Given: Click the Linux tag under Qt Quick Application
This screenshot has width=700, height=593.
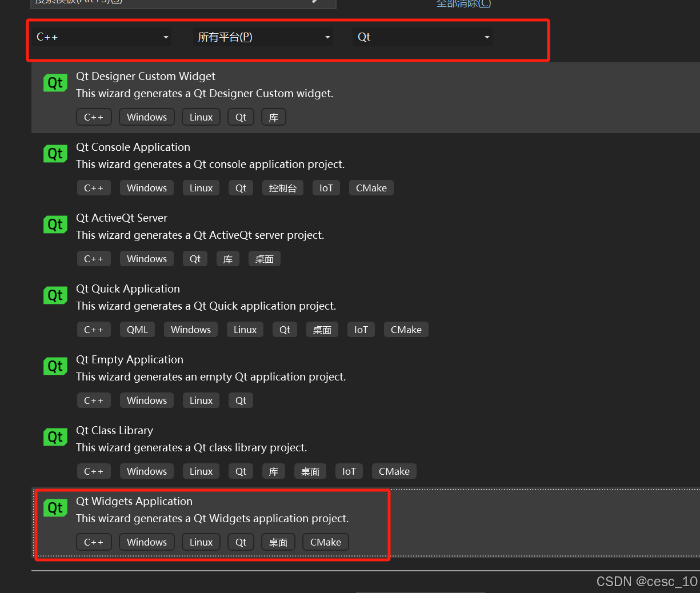Looking at the screenshot, I should 245,330.
